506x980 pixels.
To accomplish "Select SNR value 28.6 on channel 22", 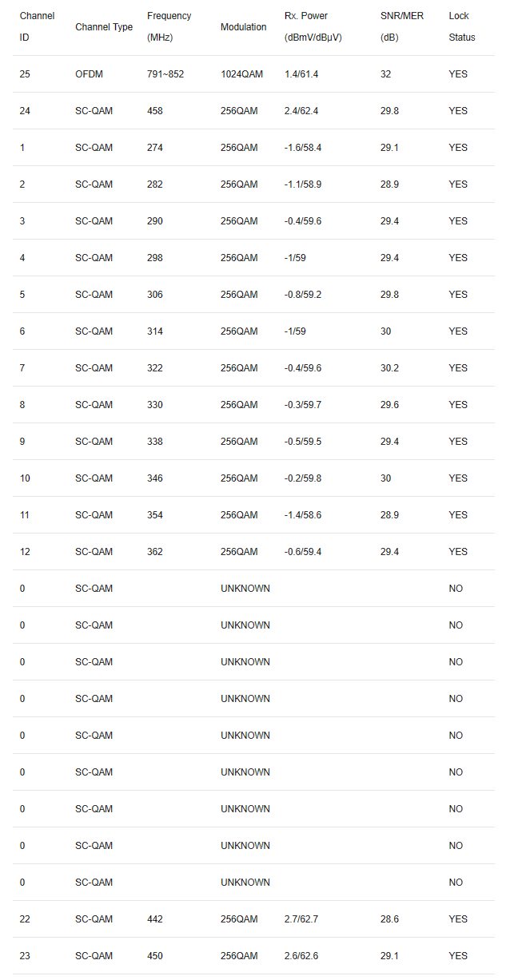I will (x=390, y=919).
